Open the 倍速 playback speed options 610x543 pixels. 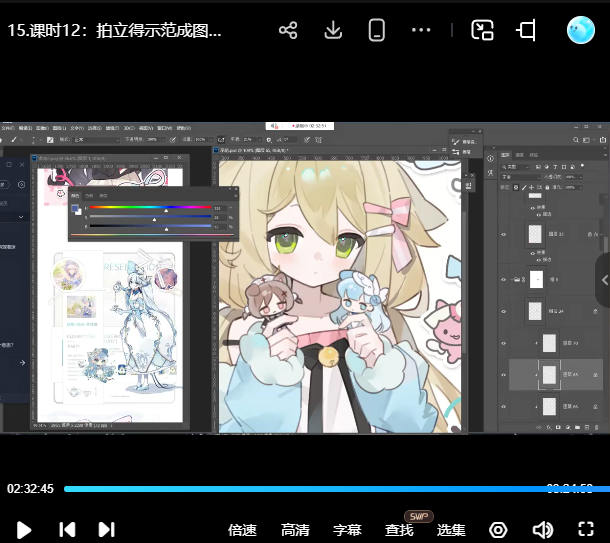click(x=242, y=530)
